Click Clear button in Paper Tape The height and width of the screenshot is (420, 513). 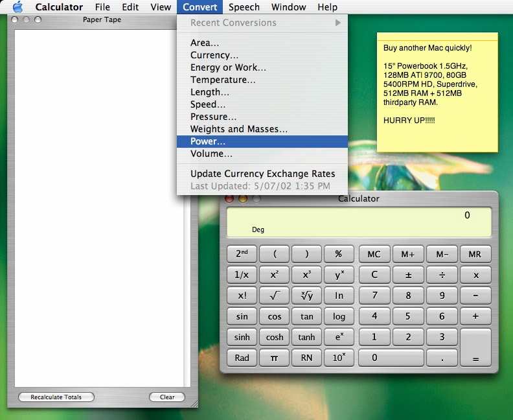click(x=167, y=397)
